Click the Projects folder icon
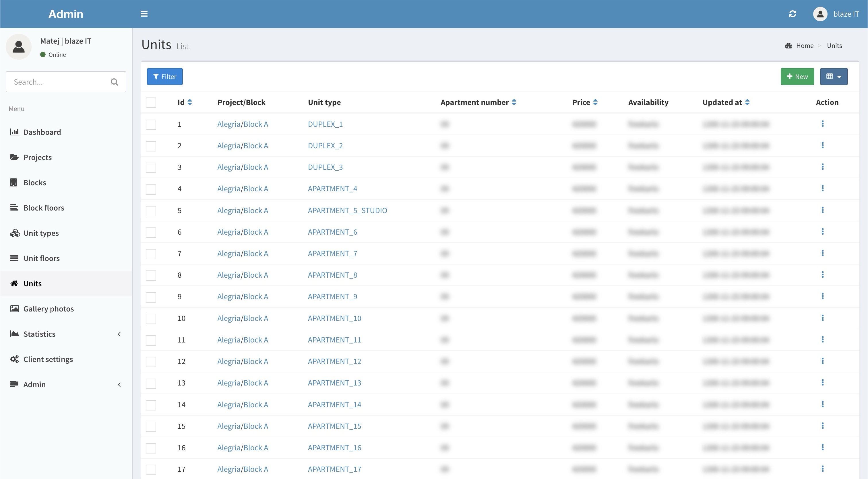 coord(14,157)
